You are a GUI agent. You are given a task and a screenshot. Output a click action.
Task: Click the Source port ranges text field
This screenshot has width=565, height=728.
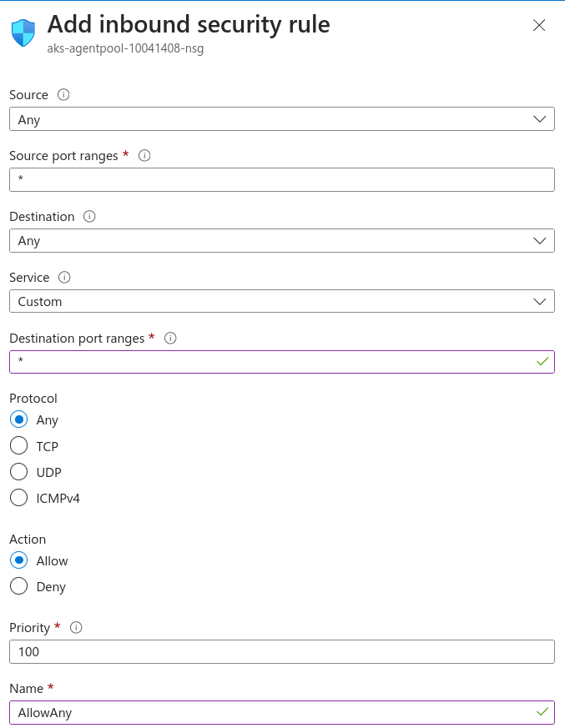(281, 179)
